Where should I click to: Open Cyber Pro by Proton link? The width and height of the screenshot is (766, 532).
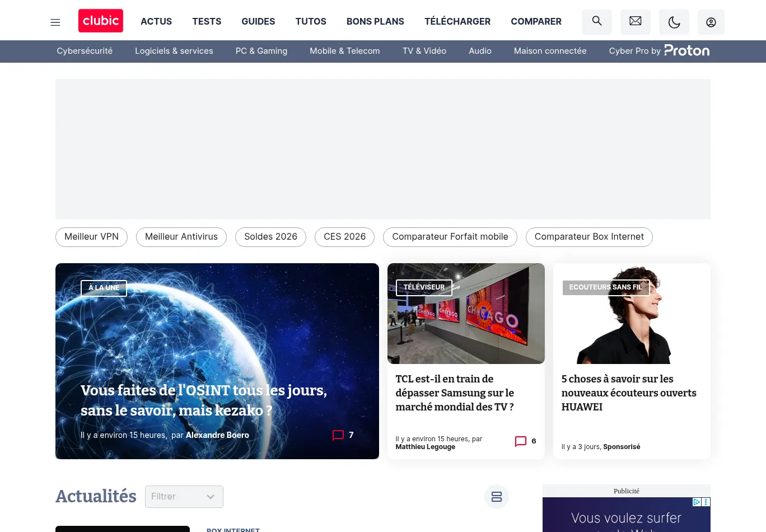click(659, 51)
